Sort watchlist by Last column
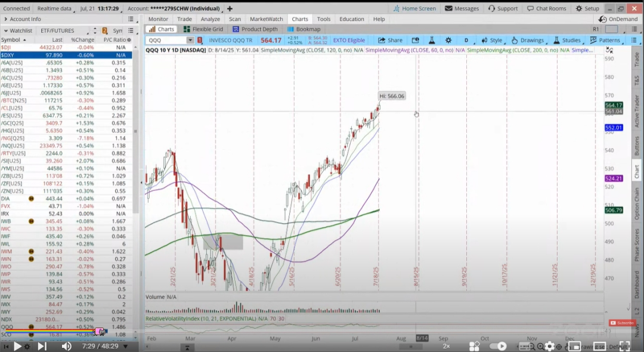The image size is (644, 352). 57,40
